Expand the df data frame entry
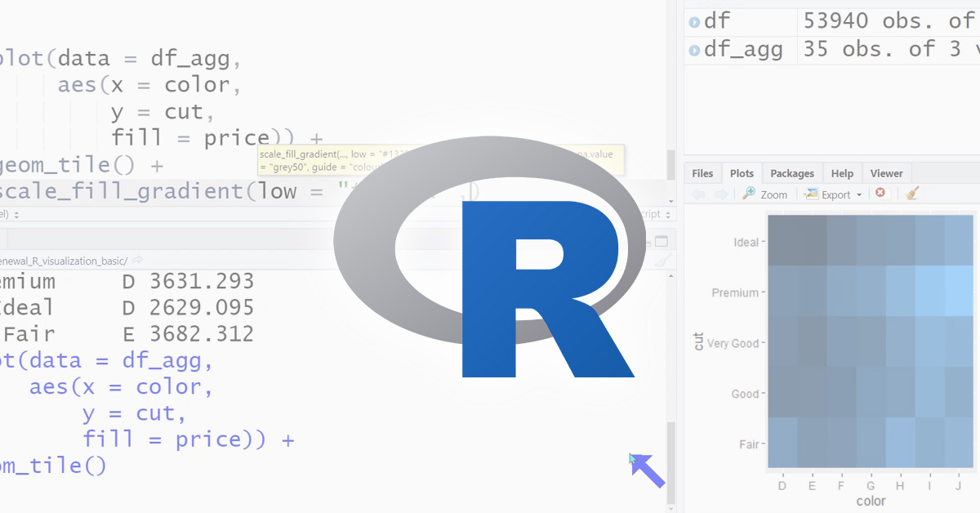980x513 pixels. coord(694,22)
